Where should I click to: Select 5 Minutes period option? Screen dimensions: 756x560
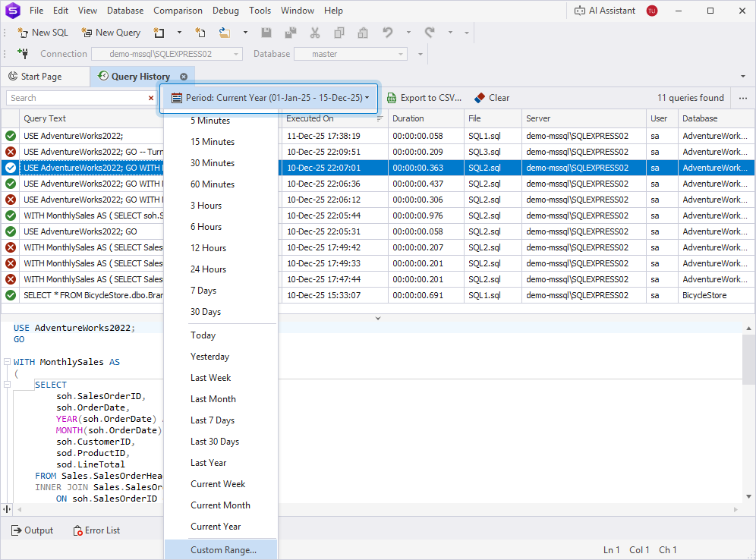click(221, 121)
